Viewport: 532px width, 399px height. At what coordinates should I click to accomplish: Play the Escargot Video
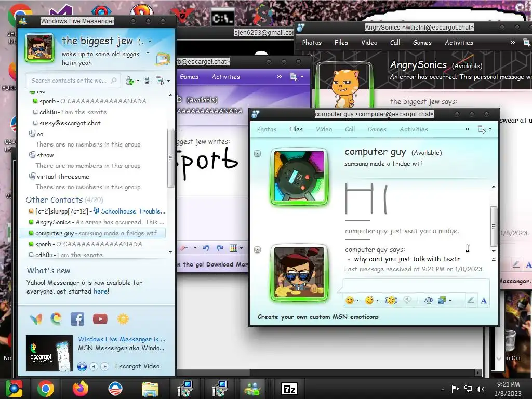[82, 366]
